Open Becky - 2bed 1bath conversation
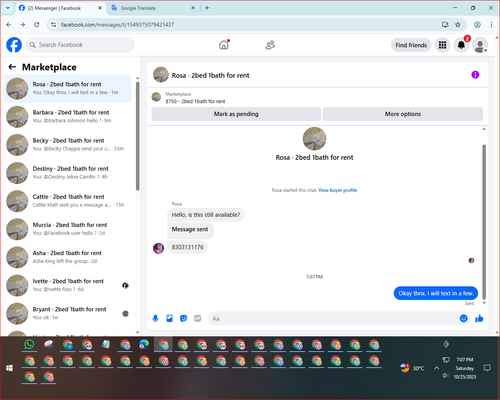500x400 pixels. [x=68, y=145]
